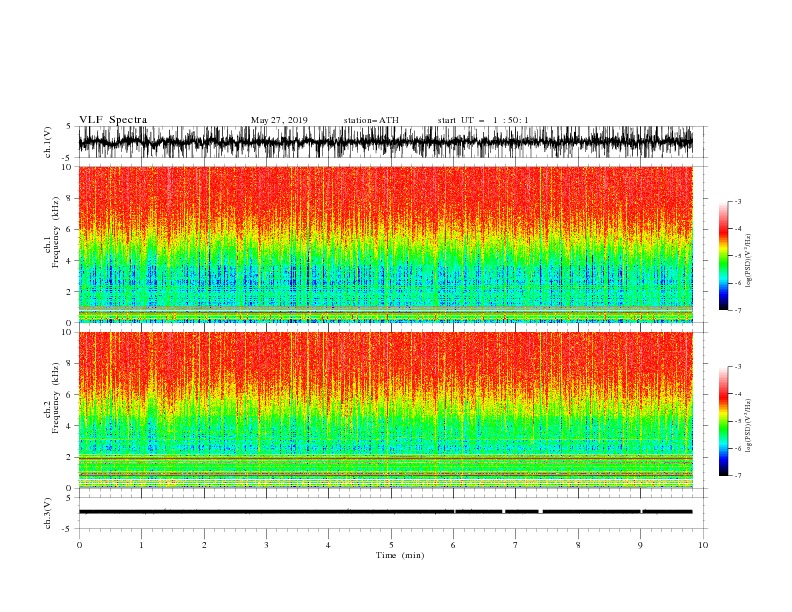792x612 pixels.
Task: Click the ch.2 color bar '-7' label
Action: coord(737,476)
